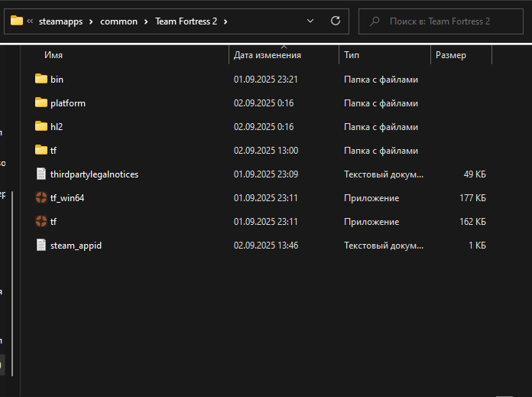Click the hl2 folder icon

41,126
